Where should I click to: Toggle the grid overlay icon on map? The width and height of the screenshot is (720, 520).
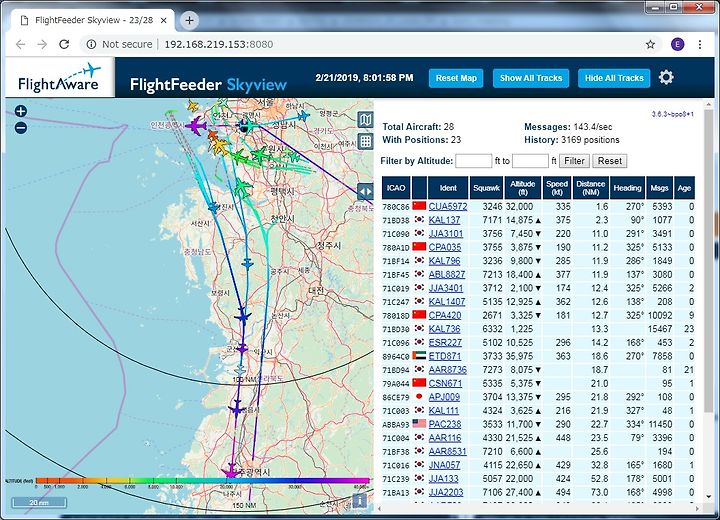point(366,141)
